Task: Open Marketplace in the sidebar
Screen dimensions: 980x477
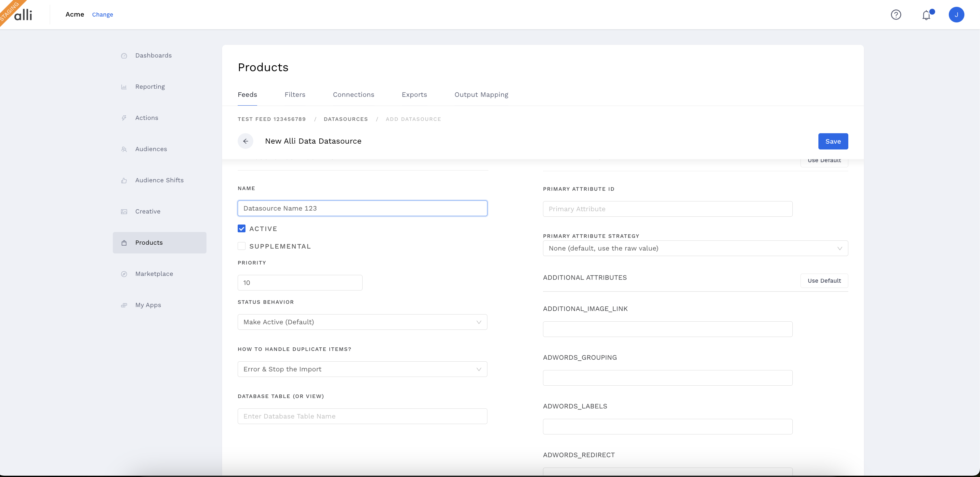Action: pos(159,274)
